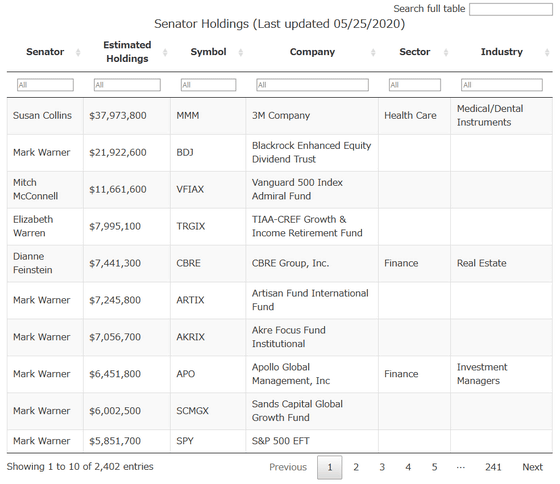This screenshot has width=560, height=484.
Task: Click the Company filter box
Action: coord(312,85)
